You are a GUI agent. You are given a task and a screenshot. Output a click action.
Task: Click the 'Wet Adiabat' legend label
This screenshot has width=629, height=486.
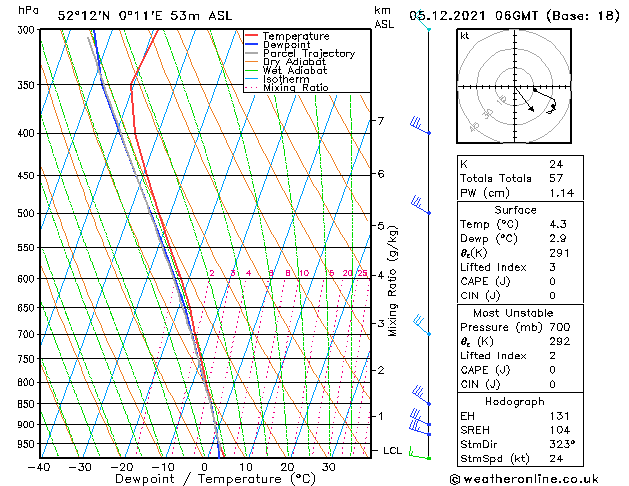(295, 70)
